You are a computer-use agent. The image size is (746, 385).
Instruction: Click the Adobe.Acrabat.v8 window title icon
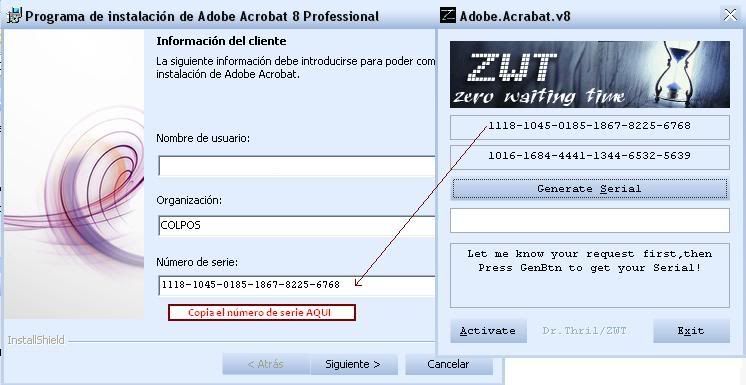click(447, 15)
